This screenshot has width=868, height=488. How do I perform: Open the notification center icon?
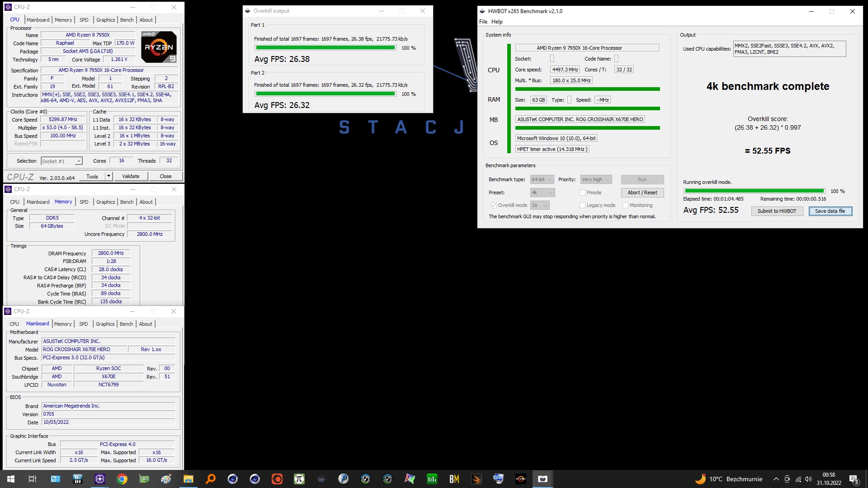point(854,479)
